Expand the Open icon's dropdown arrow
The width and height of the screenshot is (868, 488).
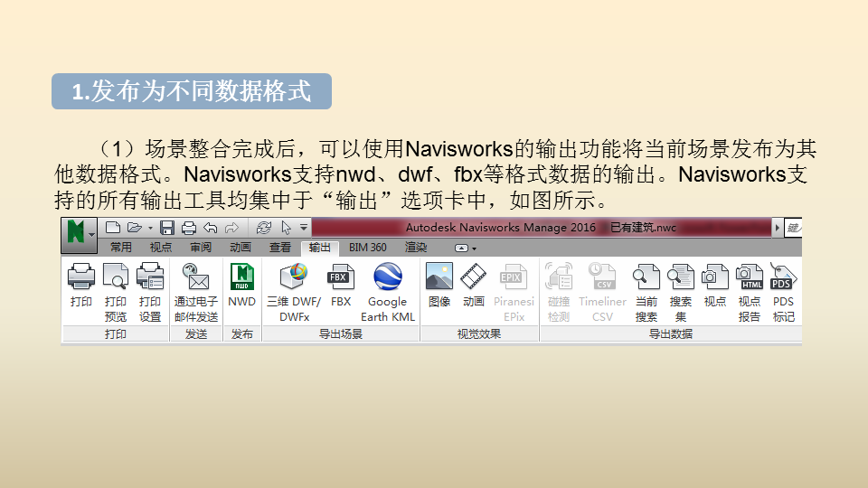[150, 228]
